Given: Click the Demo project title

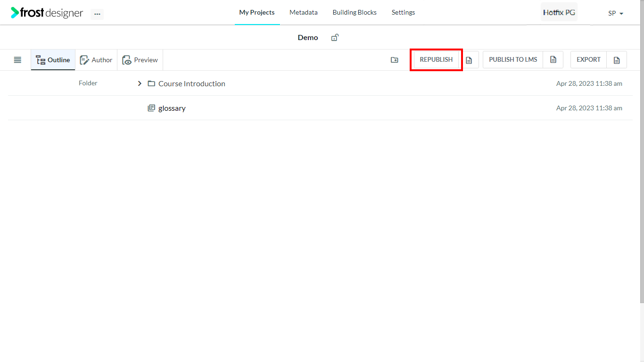Looking at the screenshot, I should tap(308, 38).
